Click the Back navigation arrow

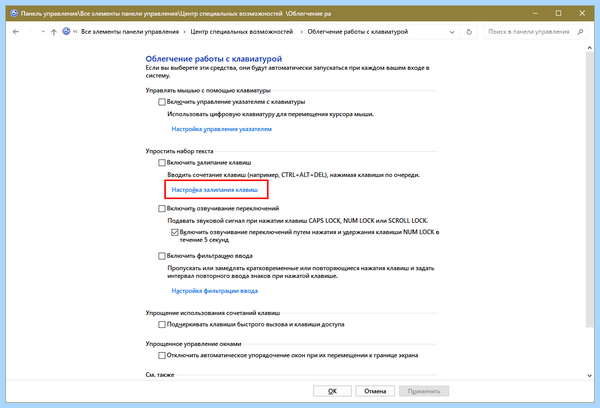[16, 32]
